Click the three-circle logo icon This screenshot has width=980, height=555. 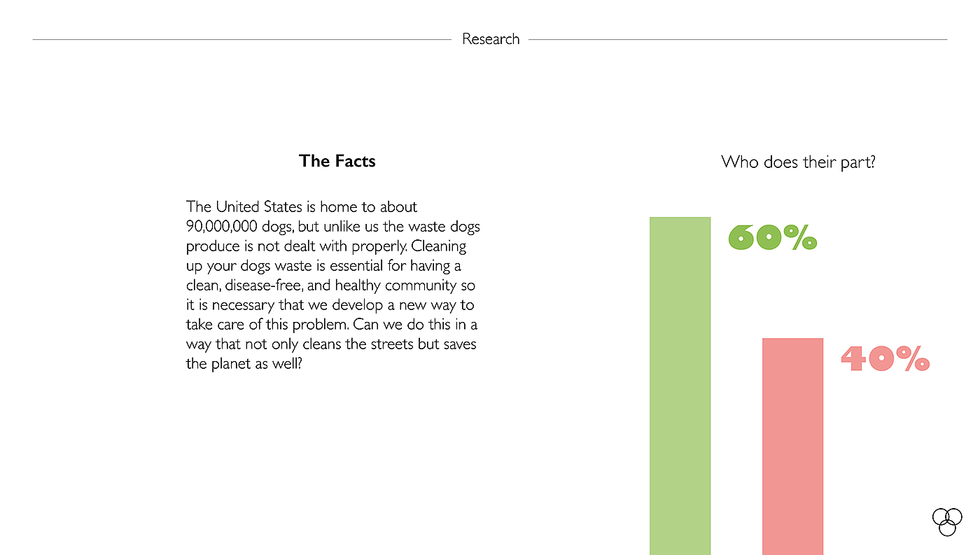pyautogui.click(x=947, y=522)
